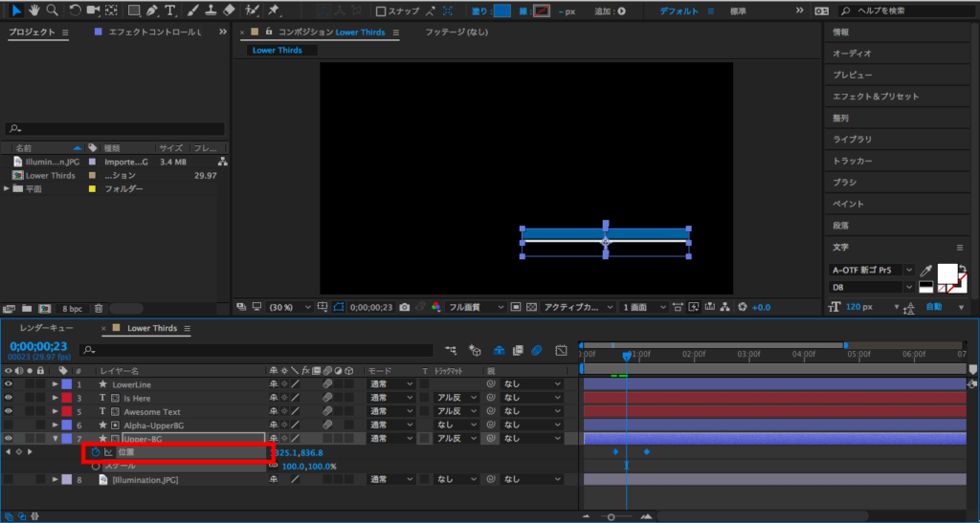Expand the 平面 folder in the project panel

click(x=8, y=189)
